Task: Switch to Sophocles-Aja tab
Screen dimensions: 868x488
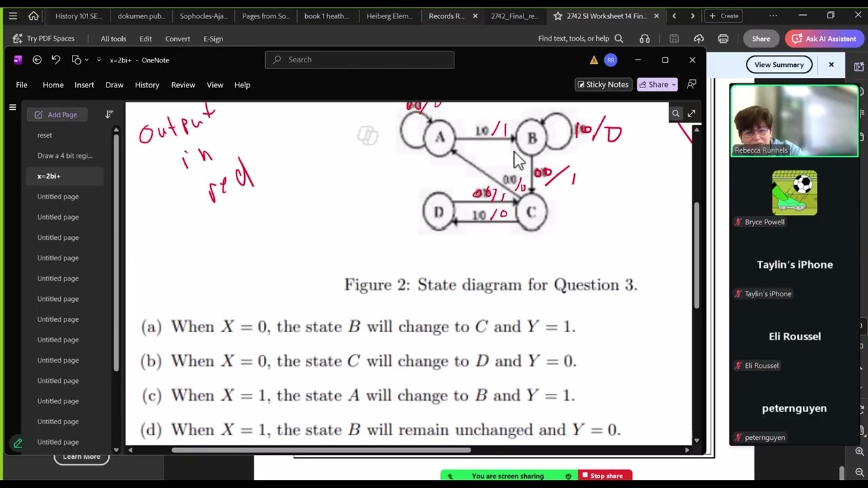Action: 203,16
